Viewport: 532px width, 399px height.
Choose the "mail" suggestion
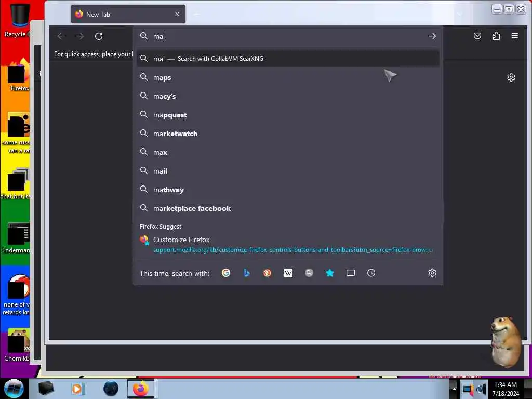[288, 171]
